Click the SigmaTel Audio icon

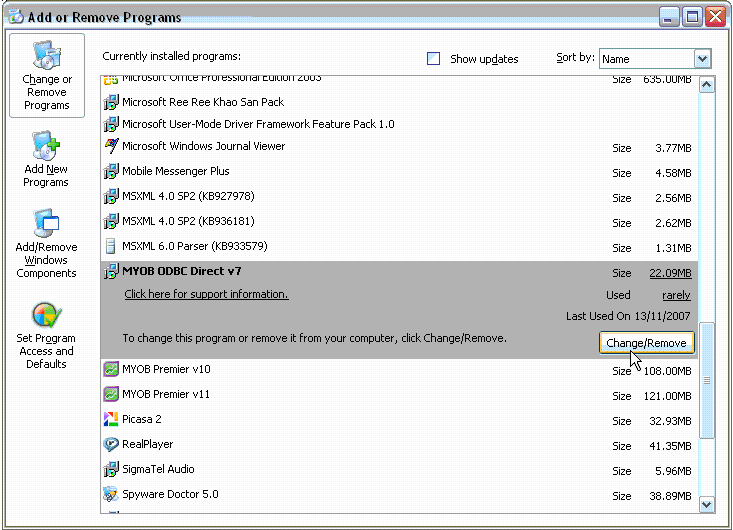tap(112, 470)
